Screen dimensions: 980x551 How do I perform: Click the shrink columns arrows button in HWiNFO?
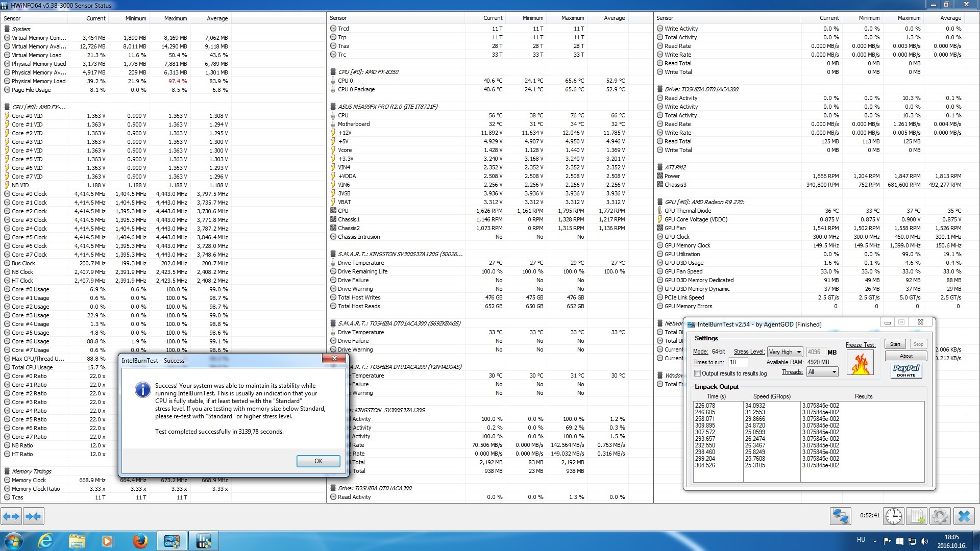point(33,516)
